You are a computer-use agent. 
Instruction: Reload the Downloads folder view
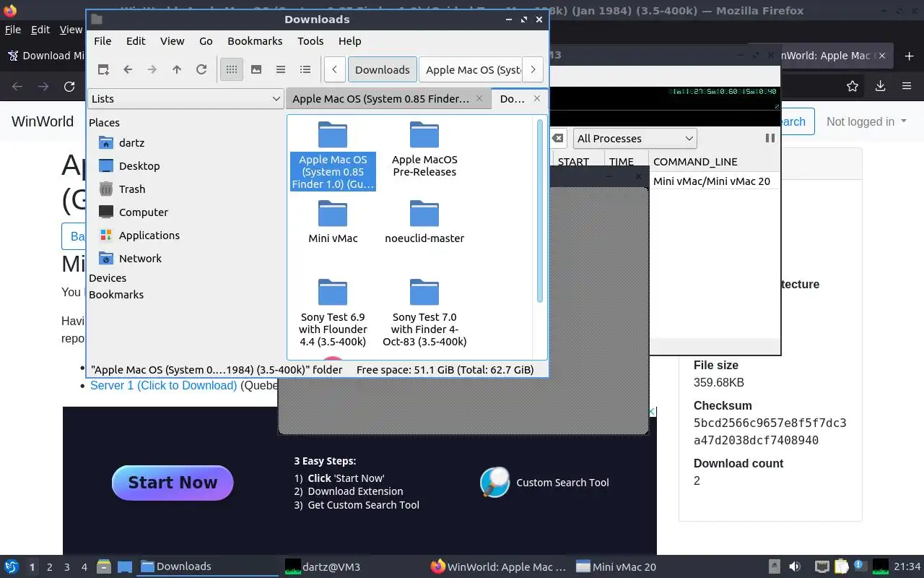pyautogui.click(x=201, y=69)
